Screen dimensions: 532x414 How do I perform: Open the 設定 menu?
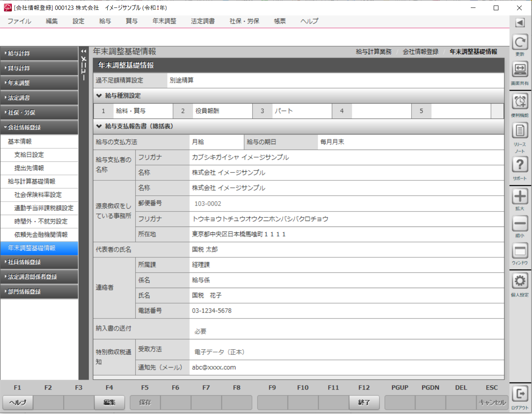coord(79,21)
